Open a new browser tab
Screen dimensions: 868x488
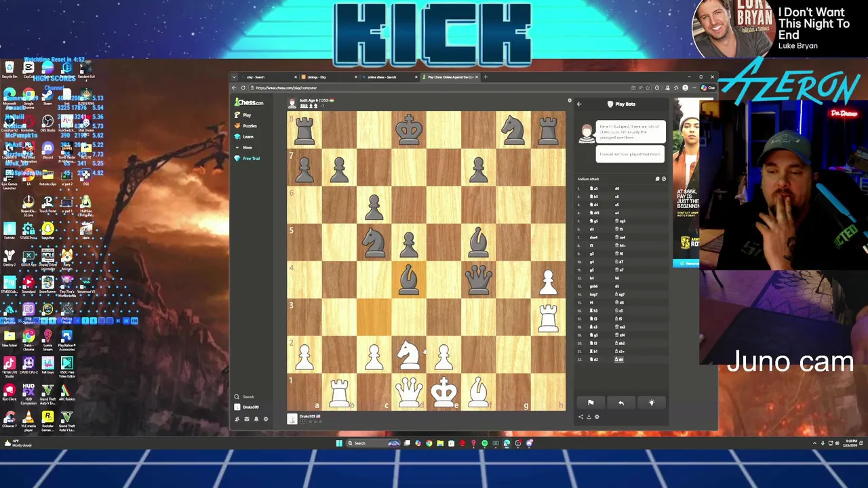[x=486, y=77]
